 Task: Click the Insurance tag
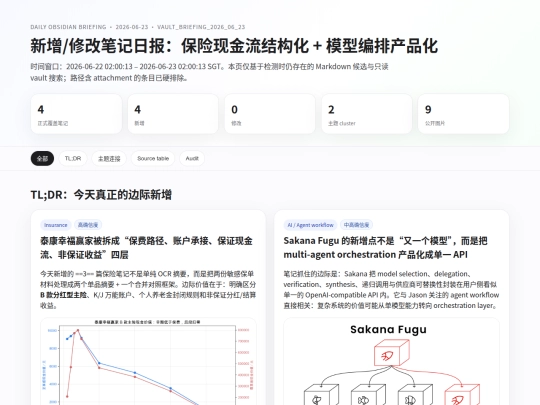tap(56, 225)
